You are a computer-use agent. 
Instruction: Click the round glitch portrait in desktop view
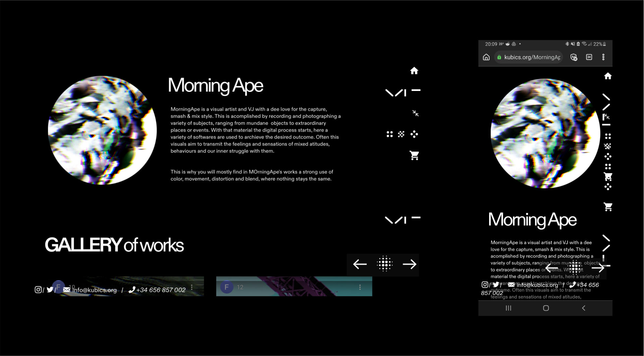[102, 130]
